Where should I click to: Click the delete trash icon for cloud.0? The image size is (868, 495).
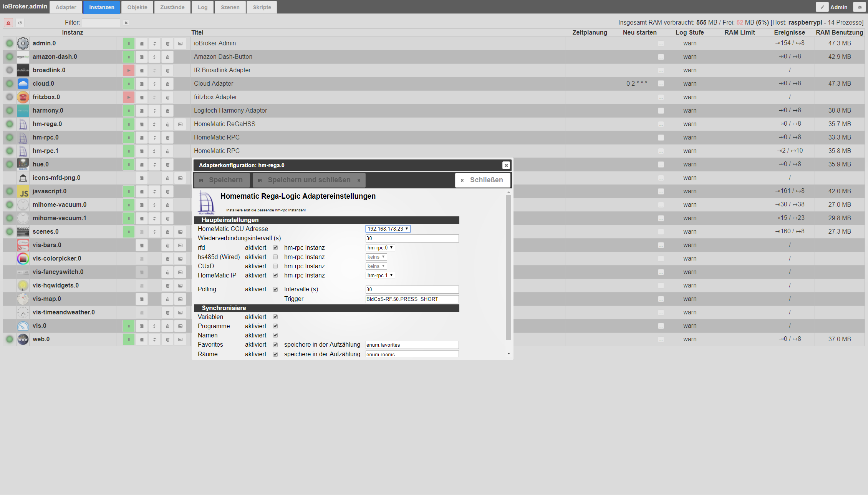[167, 84]
